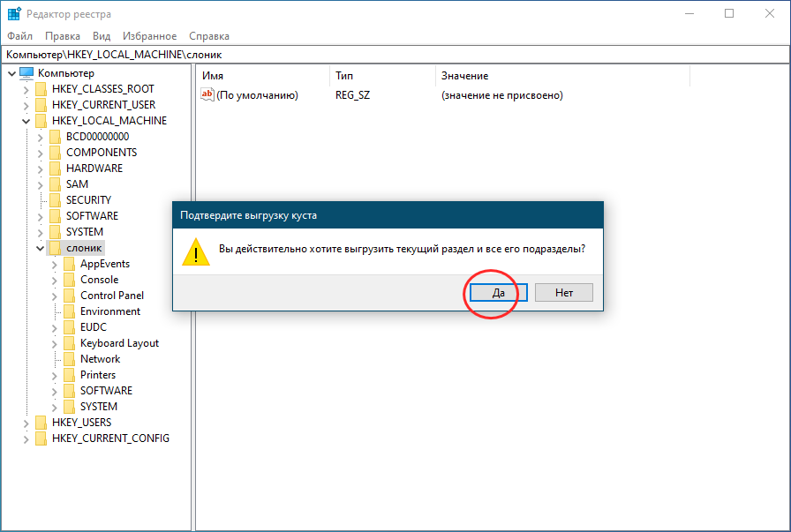Maximize the Registry Editor window
Screen dimensions: 791x532
(x=729, y=13)
